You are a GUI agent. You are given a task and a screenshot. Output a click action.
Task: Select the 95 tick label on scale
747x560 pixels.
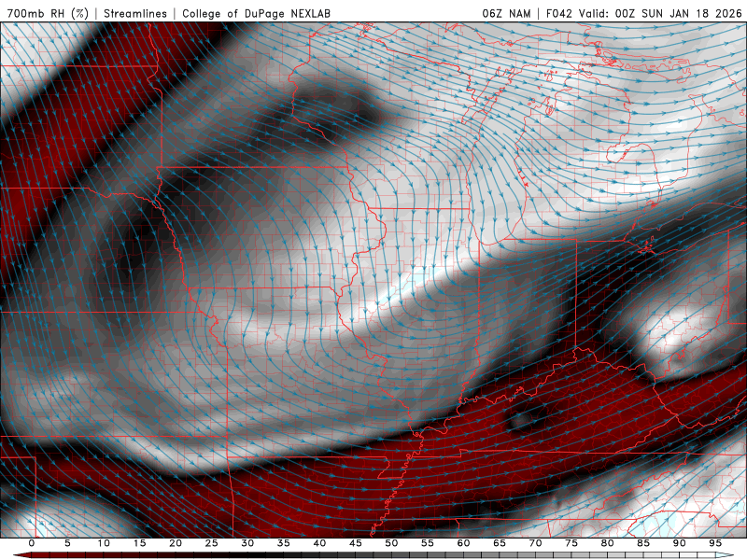point(715,543)
